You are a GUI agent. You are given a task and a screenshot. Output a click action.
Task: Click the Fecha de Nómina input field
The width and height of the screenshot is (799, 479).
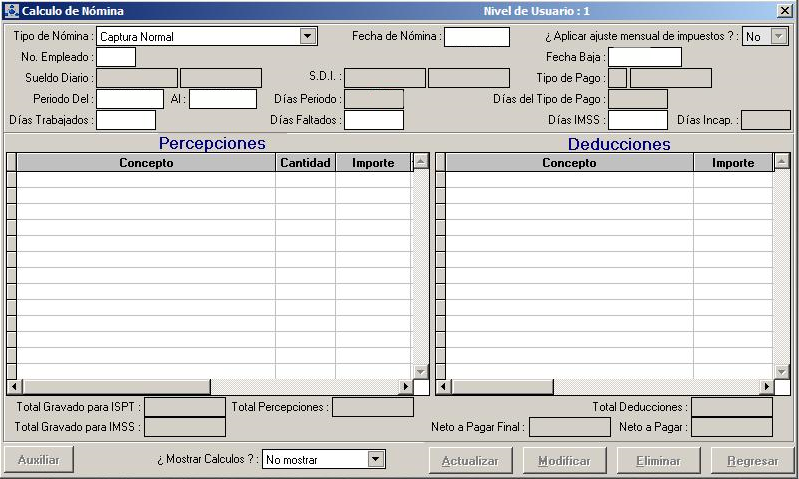point(476,37)
